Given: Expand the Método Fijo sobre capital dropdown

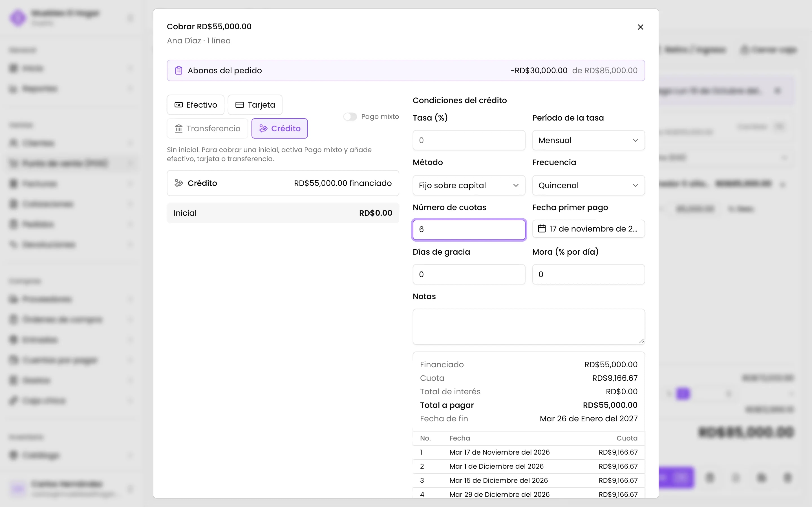Looking at the screenshot, I should [x=469, y=185].
